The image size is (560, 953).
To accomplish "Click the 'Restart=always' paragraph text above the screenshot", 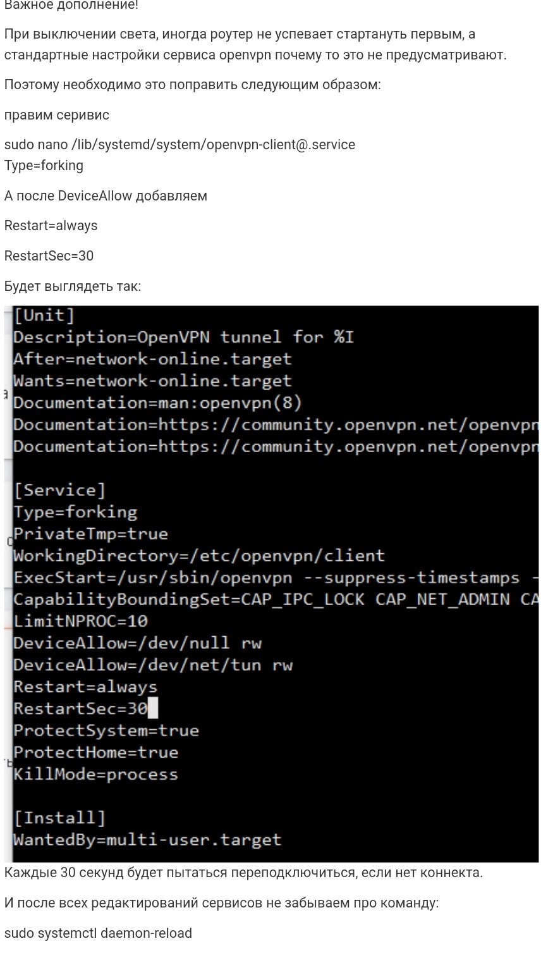I will (51, 226).
